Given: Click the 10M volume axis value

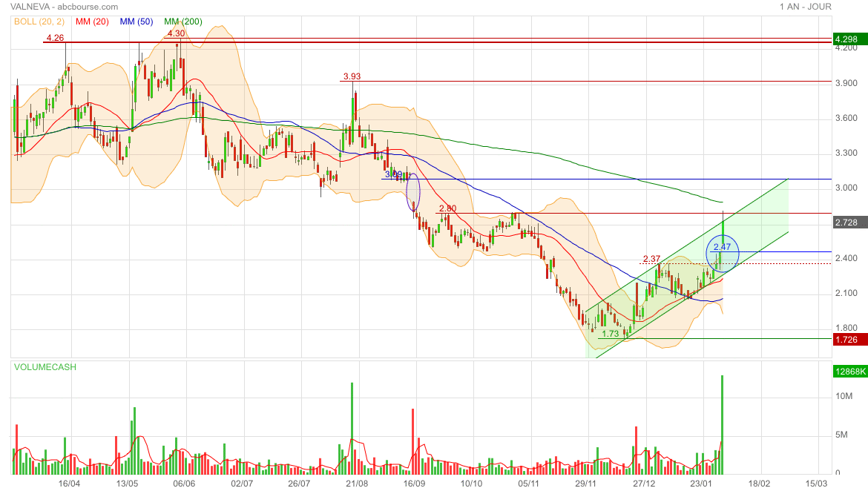Looking at the screenshot, I should (x=844, y=396).
